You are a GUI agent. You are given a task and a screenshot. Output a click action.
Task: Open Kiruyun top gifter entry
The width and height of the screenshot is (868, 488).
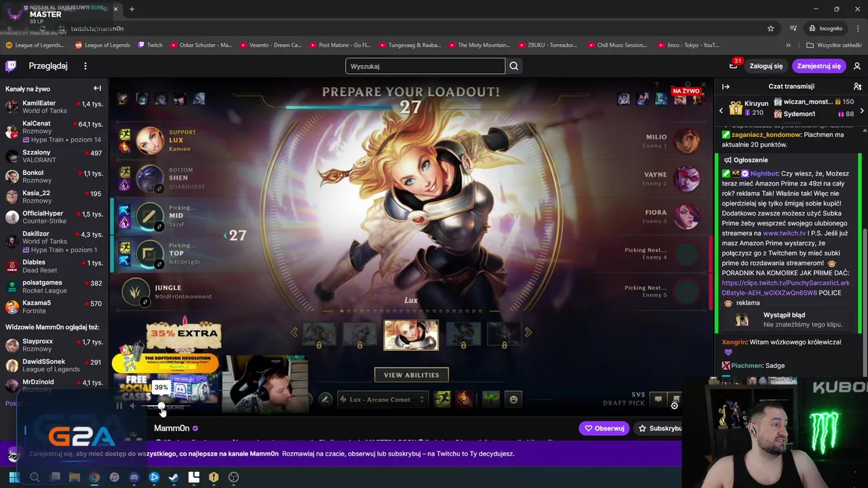747,108
